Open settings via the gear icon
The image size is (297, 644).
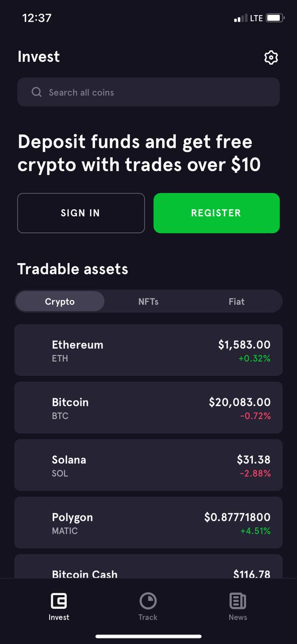pos(271,57)
